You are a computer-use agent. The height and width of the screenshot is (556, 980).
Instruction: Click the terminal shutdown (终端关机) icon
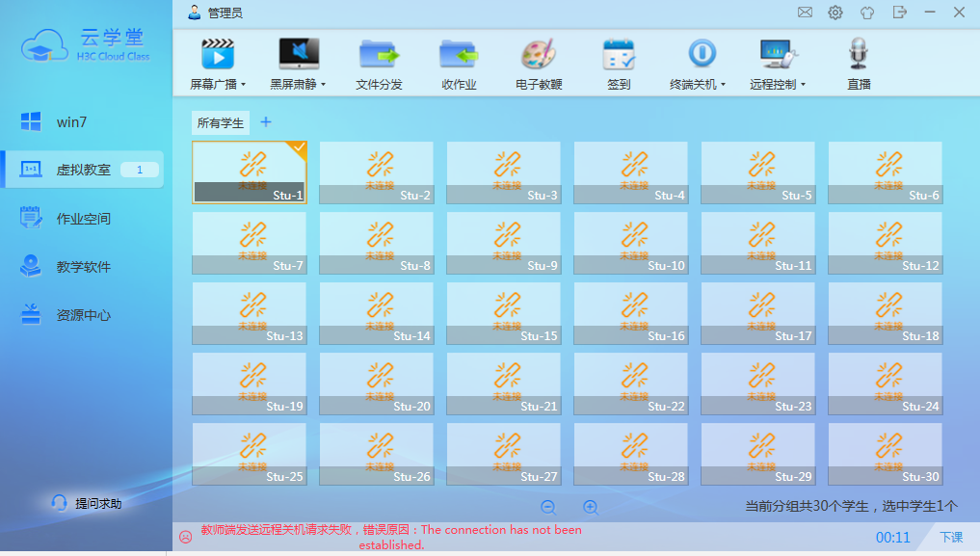point(702,53)
